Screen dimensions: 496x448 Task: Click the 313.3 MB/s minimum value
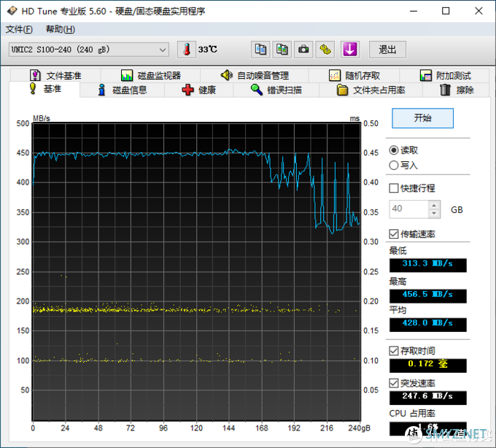(427, 265)
